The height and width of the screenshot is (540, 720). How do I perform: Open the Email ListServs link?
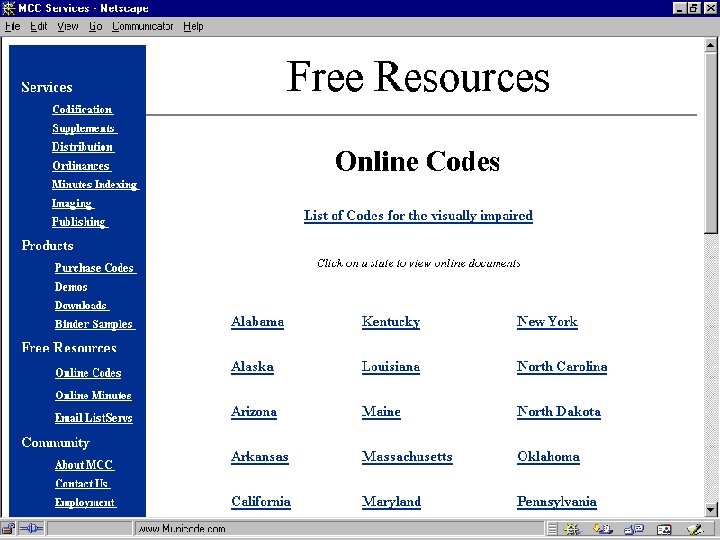[x=94, y=418]
